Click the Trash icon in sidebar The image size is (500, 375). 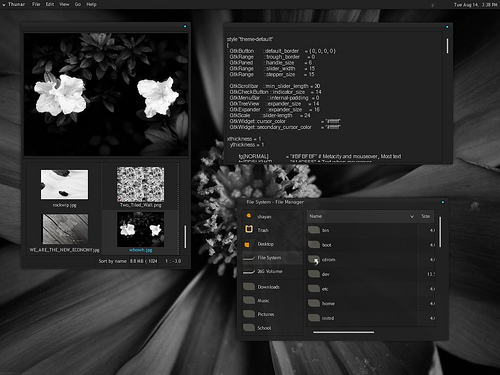(249, 229)
